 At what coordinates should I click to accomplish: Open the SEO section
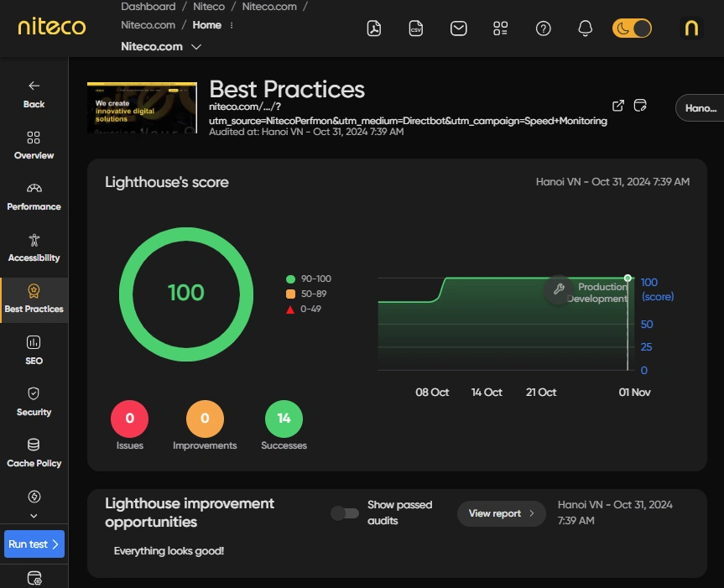34,351
